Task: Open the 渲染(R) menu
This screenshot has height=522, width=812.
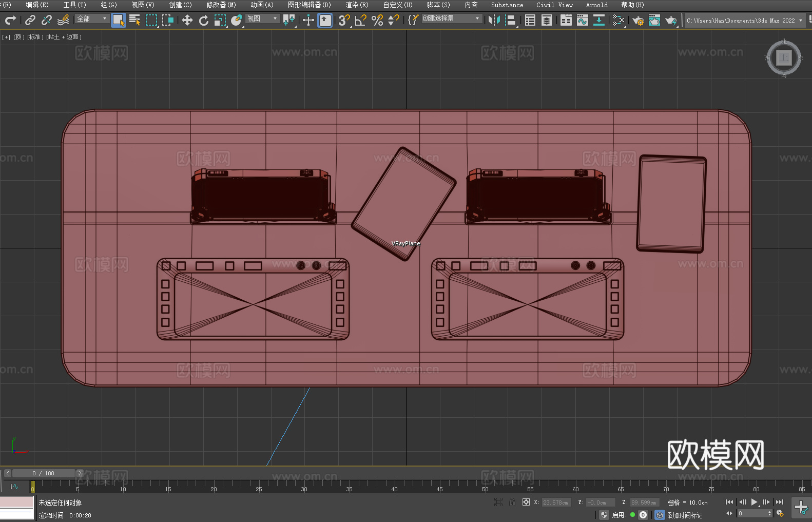Action: pos(357,5)
